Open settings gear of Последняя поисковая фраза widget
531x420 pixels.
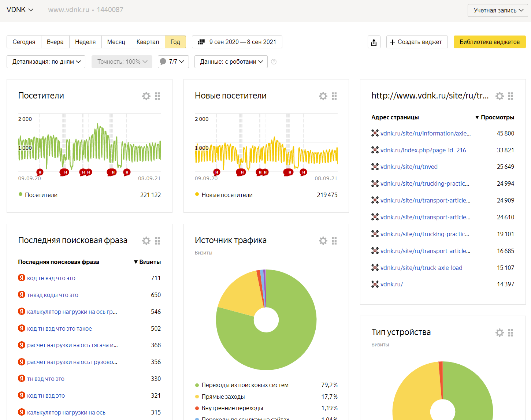pos(146,241)
